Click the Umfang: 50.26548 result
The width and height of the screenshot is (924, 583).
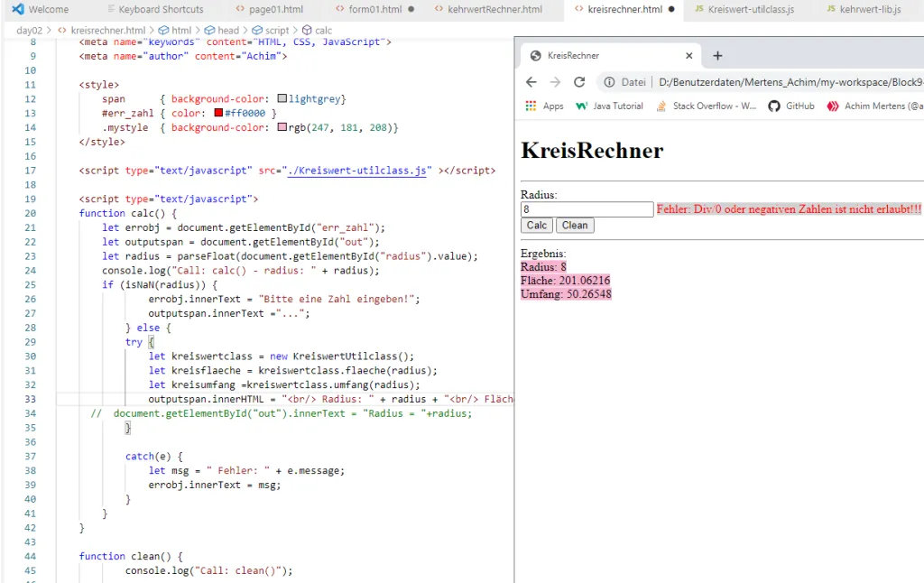click(x=567, y=294)
